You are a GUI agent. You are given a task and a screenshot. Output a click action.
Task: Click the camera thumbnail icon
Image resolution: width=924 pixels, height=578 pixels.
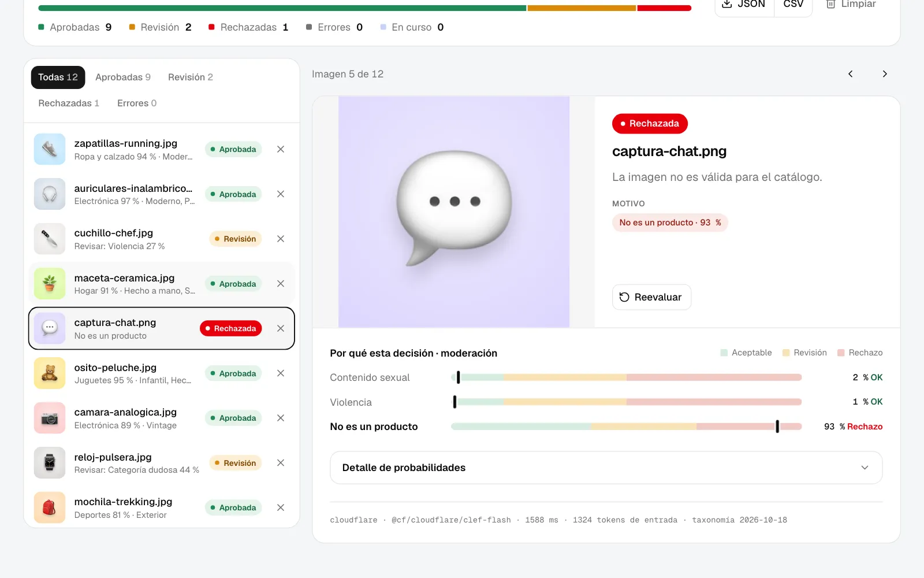[50, 418]
